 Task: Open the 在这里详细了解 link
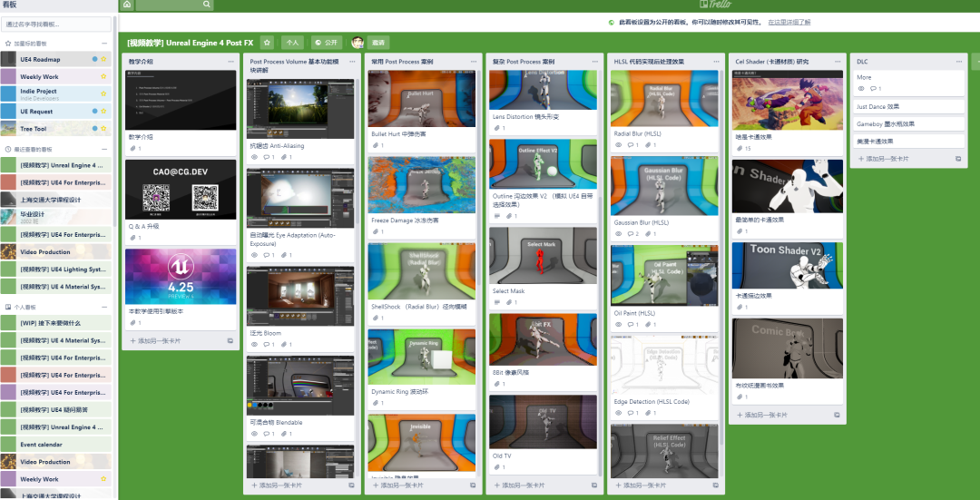click(x=789, y=23)
